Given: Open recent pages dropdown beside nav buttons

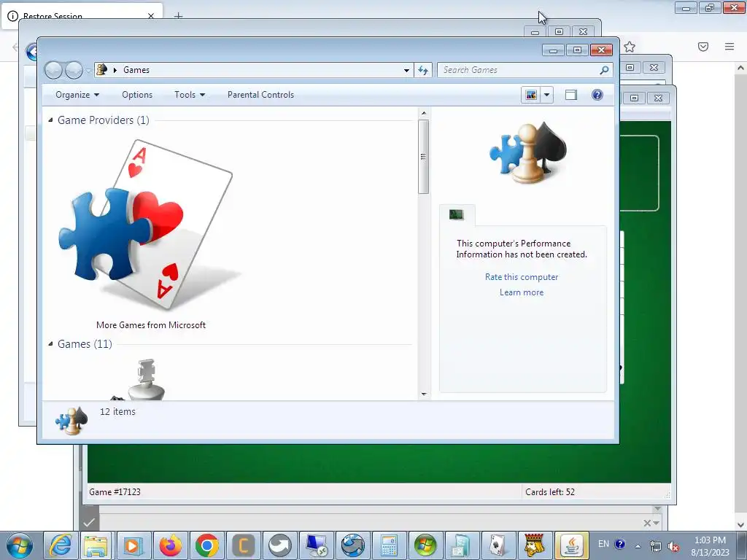Looking at the screenshot, I should (88, 71).
